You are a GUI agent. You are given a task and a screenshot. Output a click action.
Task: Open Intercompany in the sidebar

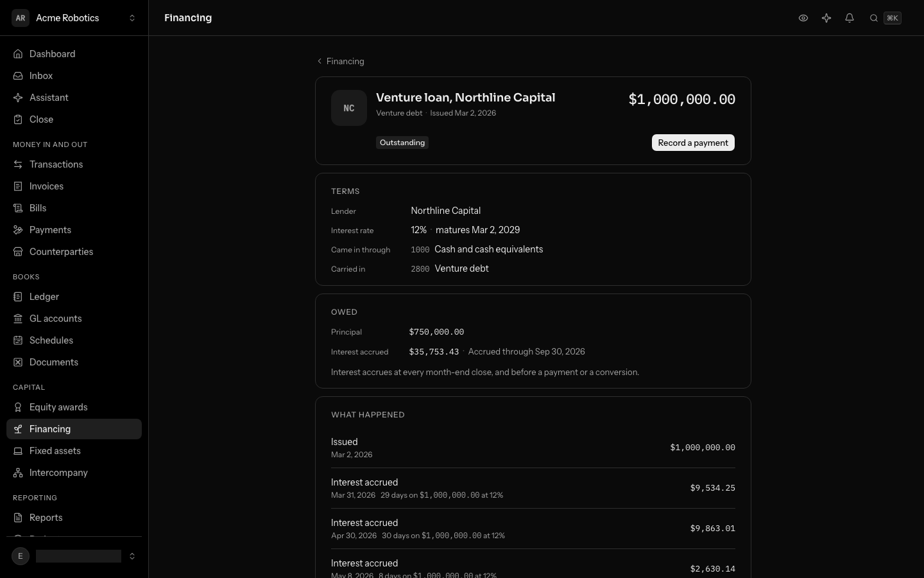point(74,473)
